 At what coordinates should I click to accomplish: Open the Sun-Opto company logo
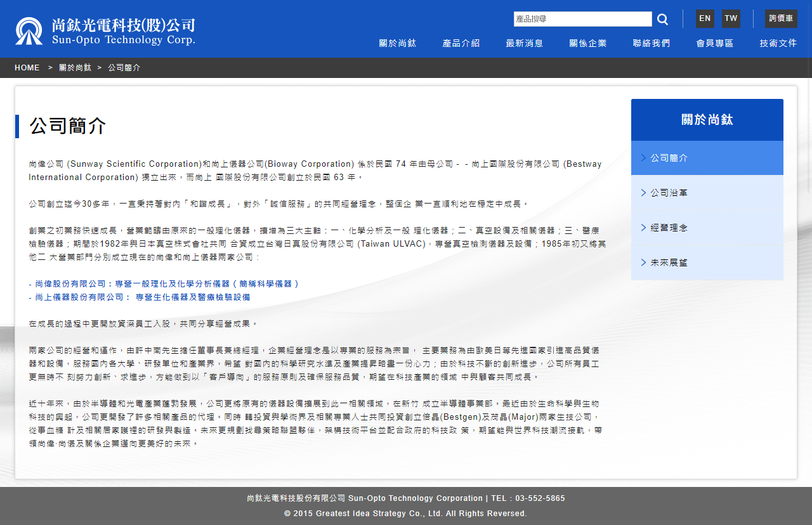[x=105, y=31]
